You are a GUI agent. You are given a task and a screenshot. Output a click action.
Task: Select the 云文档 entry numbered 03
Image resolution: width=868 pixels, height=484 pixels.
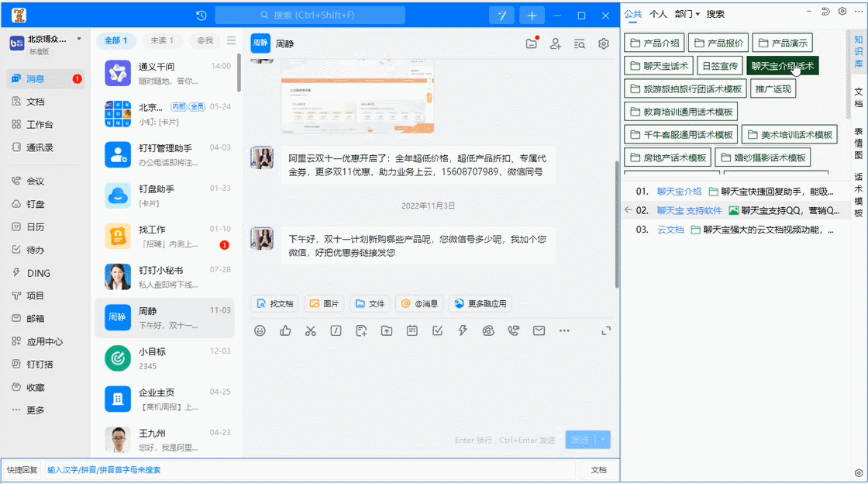point(735,230)
